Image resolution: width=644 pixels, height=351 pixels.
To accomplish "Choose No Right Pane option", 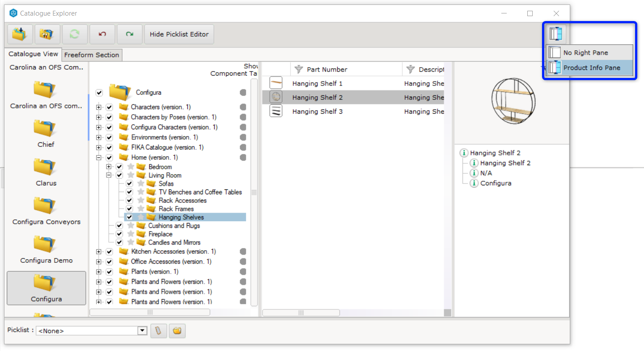I will (x=590, y=52).
